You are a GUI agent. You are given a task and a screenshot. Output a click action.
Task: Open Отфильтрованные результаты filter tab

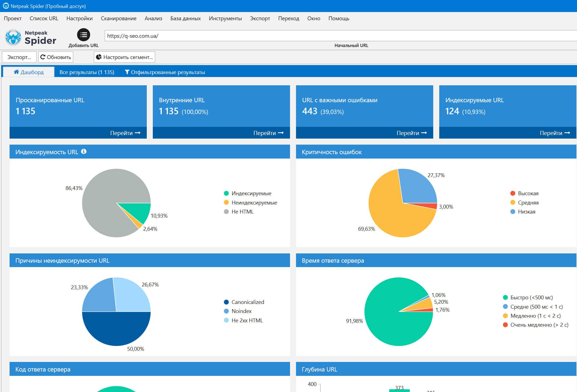(165, 72)
